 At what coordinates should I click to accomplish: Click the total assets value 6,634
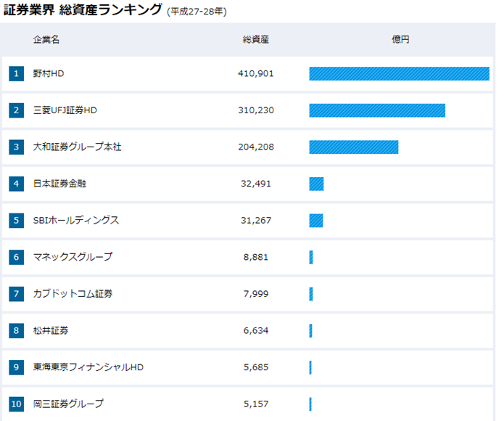(x=256, y=330)
